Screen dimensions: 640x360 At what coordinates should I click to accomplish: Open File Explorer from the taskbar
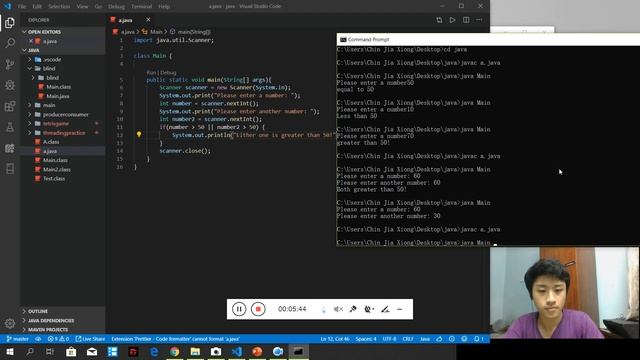[x=195, y=351]
